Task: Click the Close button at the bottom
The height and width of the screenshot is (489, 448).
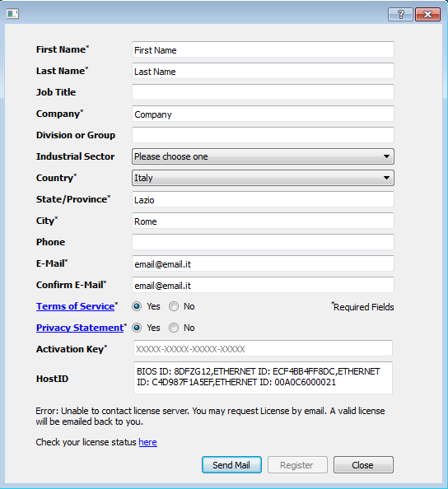Action: pos(363,465)
